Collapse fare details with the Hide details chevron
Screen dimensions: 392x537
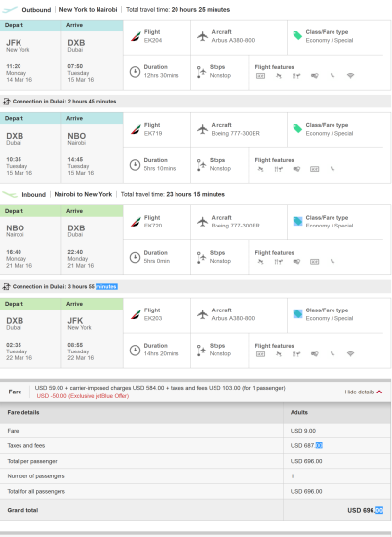[379, 392]
